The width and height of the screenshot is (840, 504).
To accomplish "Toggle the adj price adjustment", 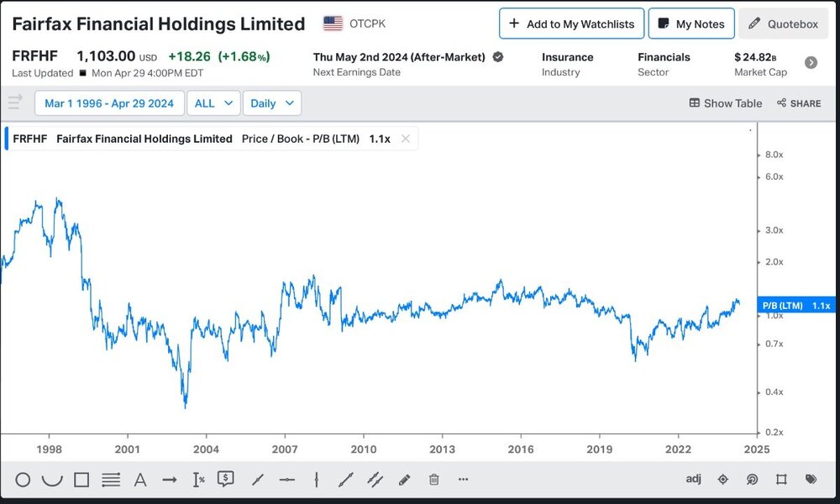I will [693, 479].
